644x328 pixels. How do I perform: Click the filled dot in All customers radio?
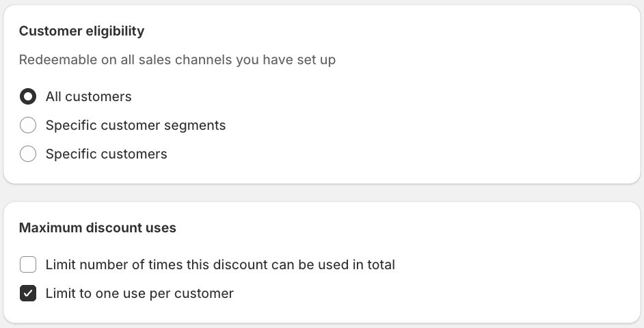click(28, 97)
